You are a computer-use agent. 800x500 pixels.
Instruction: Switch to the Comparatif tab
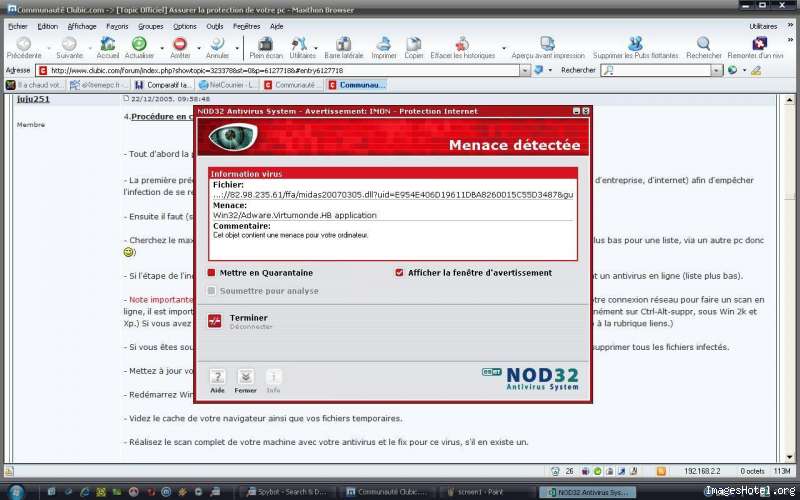[x=163, y=85]
